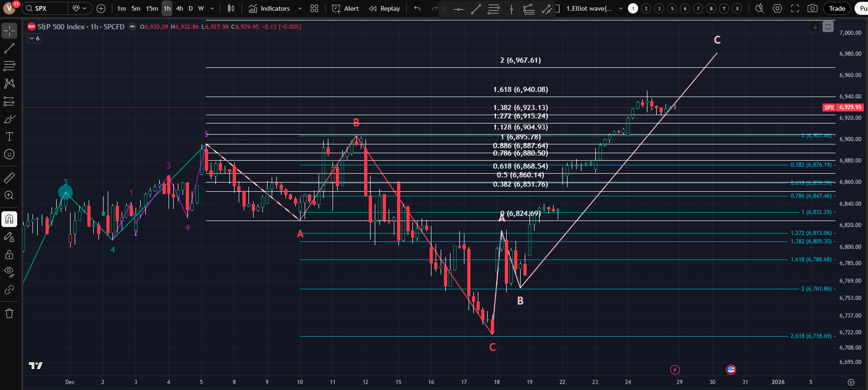Remove objects with trash icon

[9, 313]
